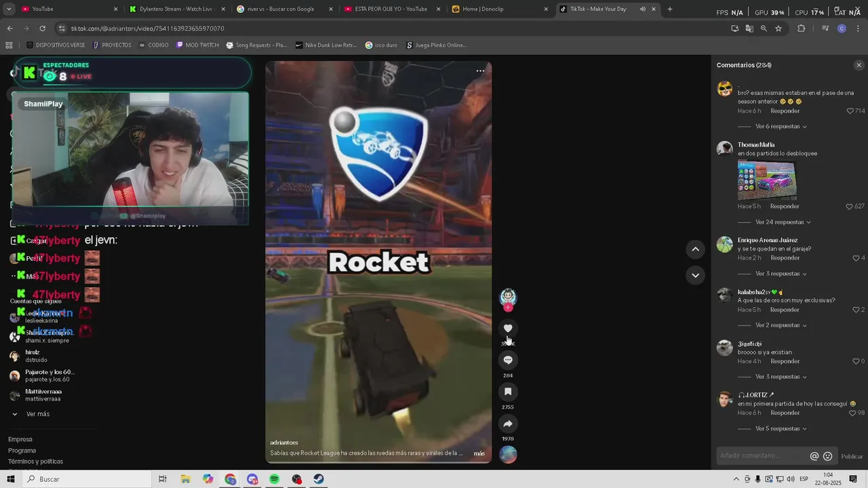Image resolution: width=868 pixels, height=488 pixels.
Task: Open the DISPOSITIVOS VERSE bookmark
Action: [56, 45]
